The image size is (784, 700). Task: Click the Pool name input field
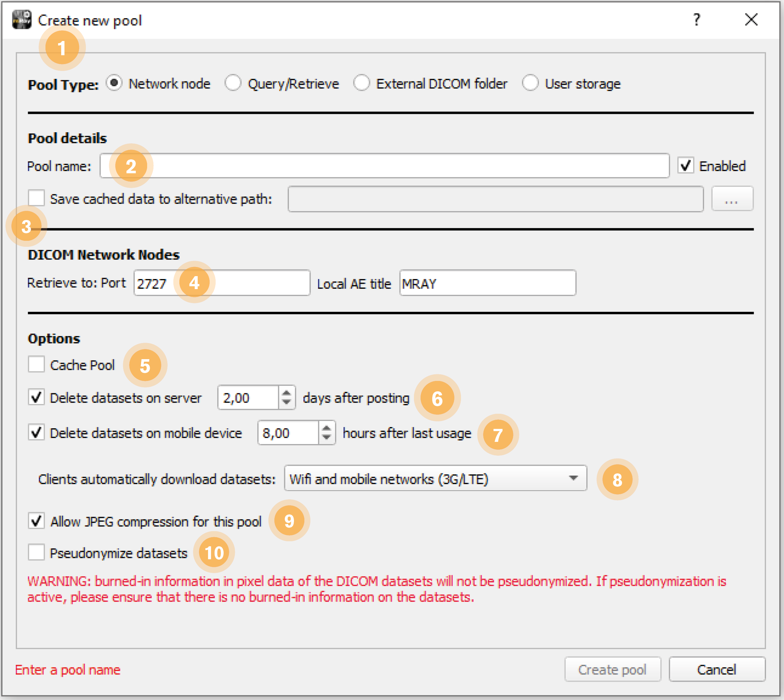(384, 166)
